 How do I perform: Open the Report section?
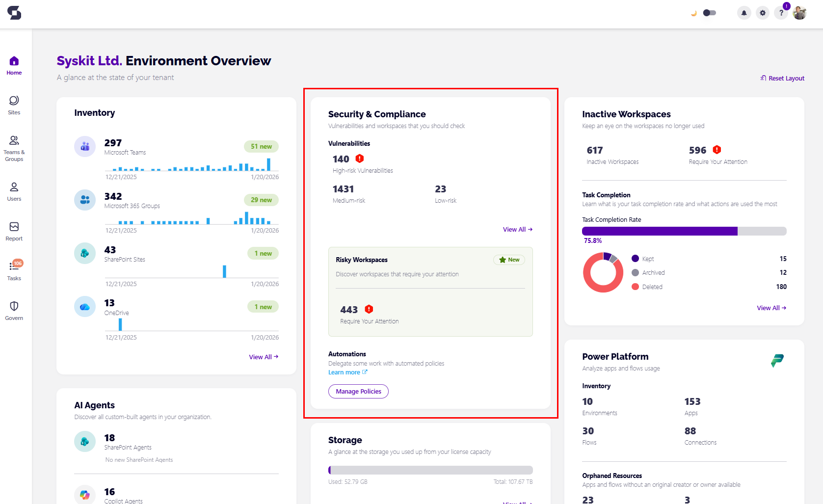[x=14, y=231]
